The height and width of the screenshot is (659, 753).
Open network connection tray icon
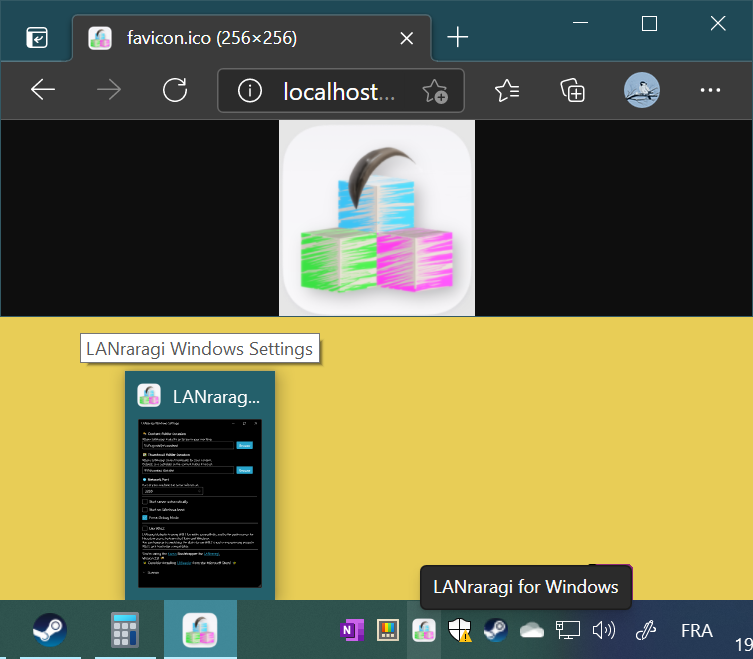pos(568,630)
